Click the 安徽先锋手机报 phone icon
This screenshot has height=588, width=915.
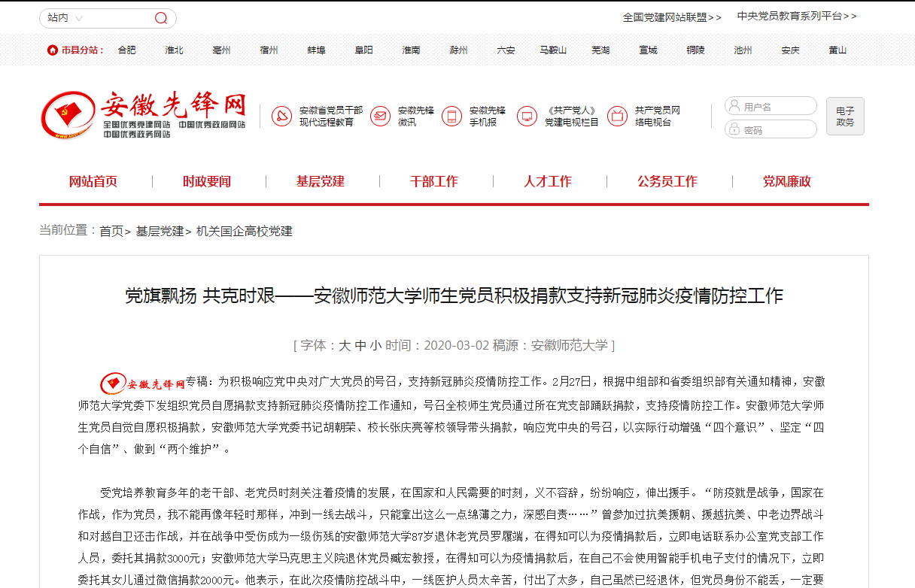coord(451,116)
